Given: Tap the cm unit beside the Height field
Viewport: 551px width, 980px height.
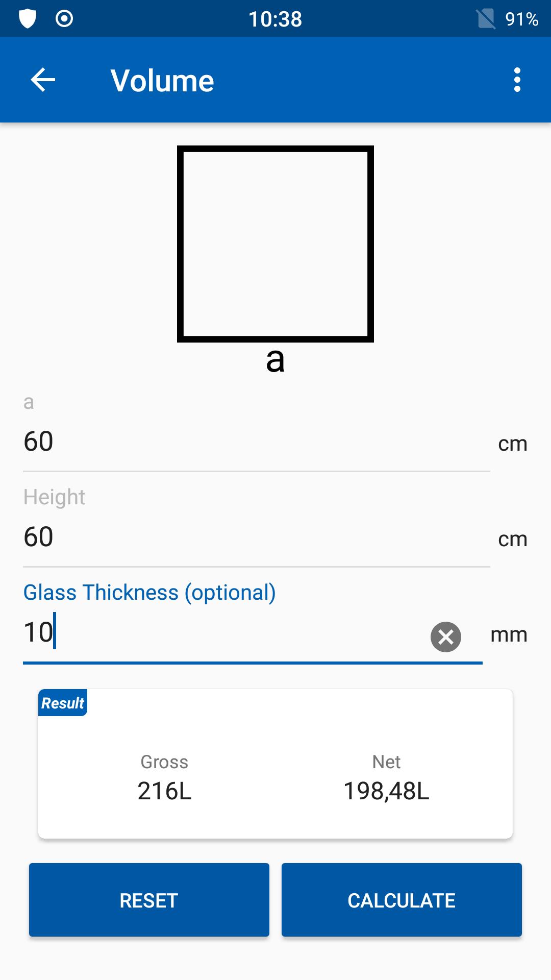Looking at the screenshot, I should click(x=513, y=538).
